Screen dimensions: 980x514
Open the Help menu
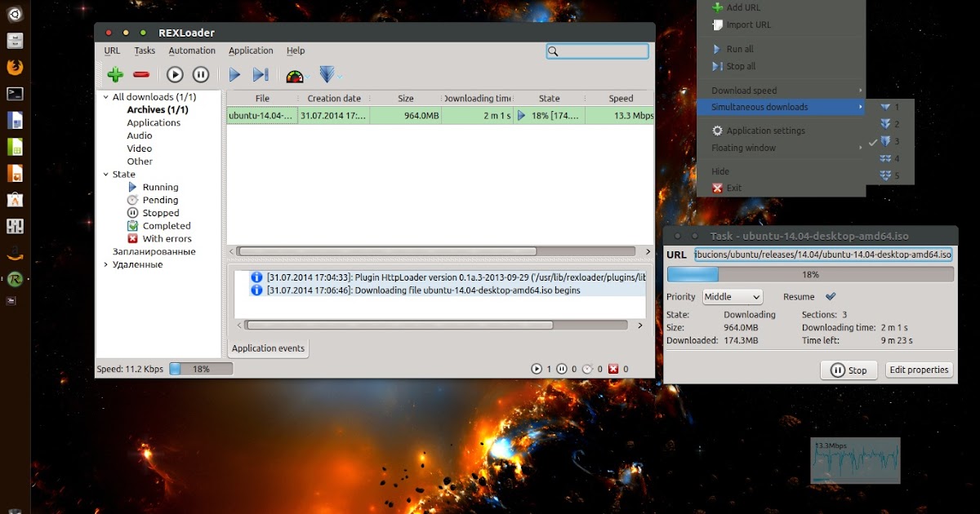296,51
